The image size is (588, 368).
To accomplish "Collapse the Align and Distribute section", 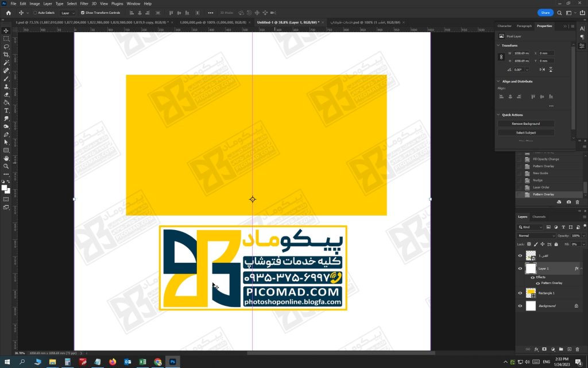I will (498, 82).
